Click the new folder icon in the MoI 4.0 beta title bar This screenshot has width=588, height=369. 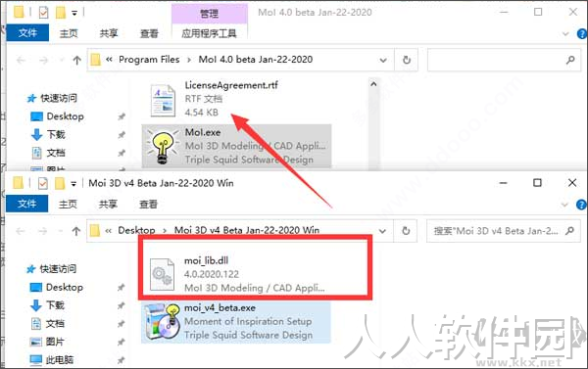click(61, 13)
